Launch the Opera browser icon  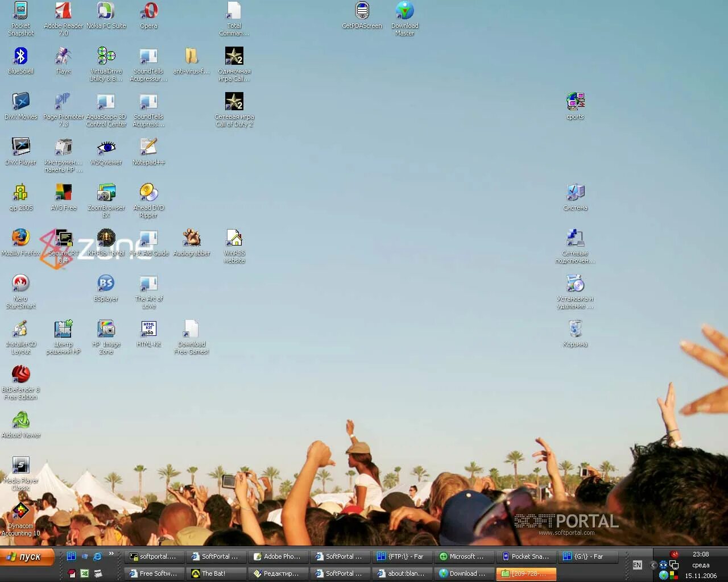click(x=148, y=15)
